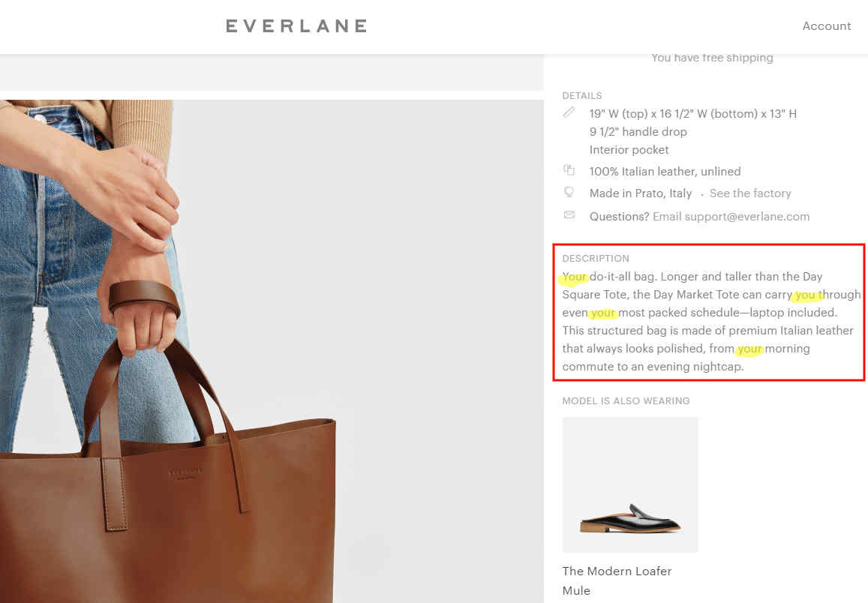
Task: Click the MODEL IS ALSO WEARING heading
Action: tap(626, 400)
